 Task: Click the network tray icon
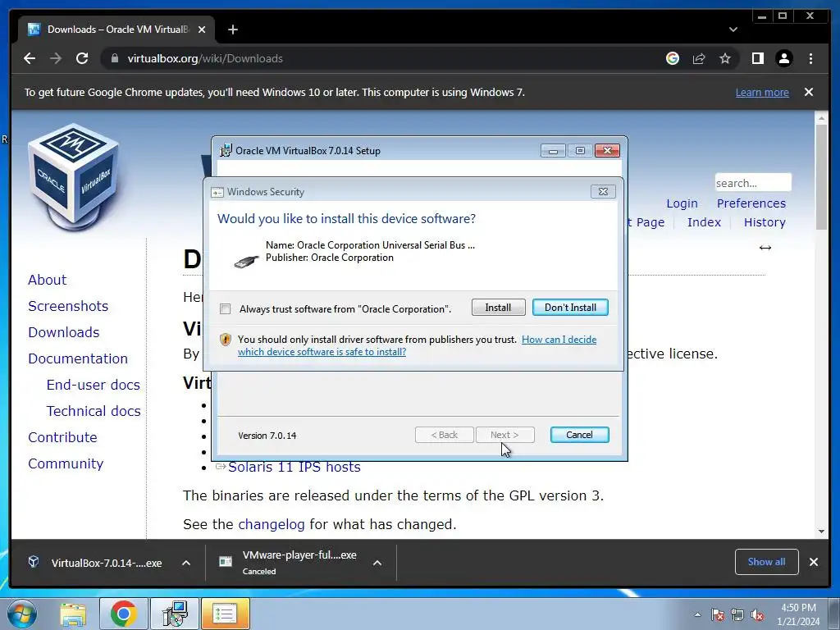[x=737, y=614]
